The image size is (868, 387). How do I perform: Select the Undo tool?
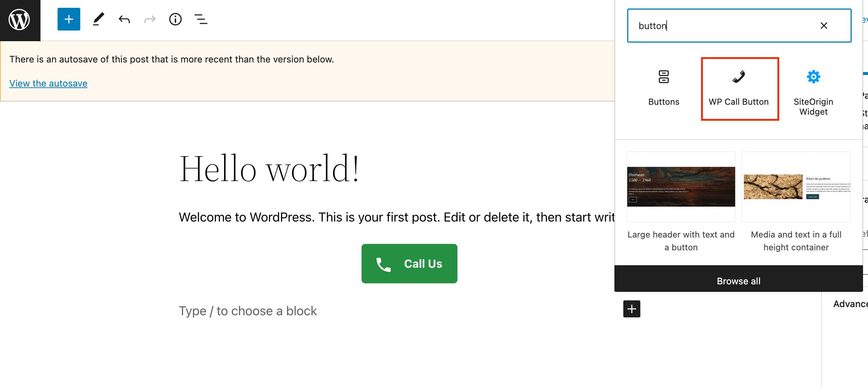(124, 19)
